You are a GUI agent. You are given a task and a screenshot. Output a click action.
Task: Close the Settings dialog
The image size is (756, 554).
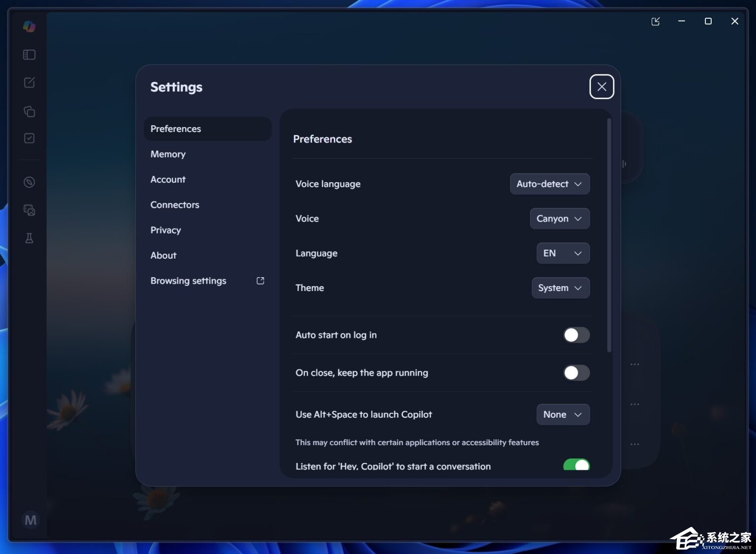(601, 87)
